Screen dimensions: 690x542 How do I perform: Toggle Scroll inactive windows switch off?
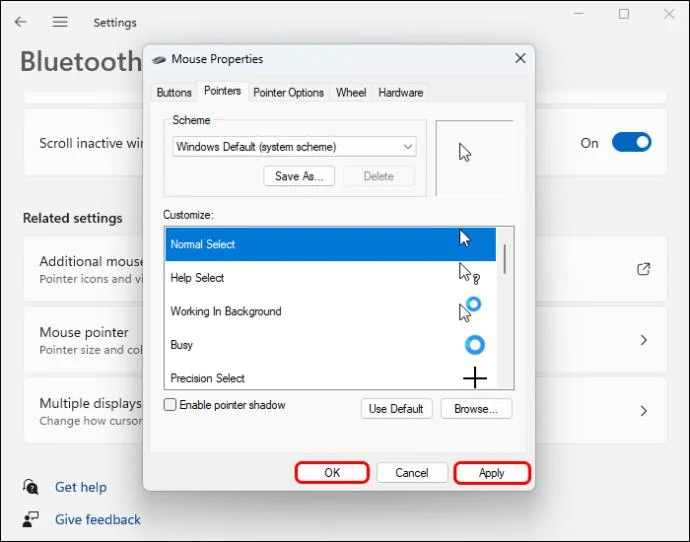point(631,142)
